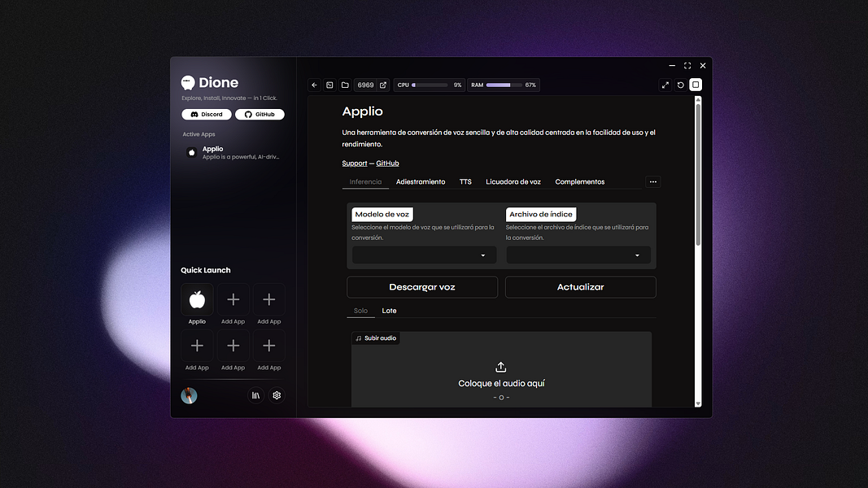868x488 pixels.
Task: Select the Lote tab
Action: point(389,311)
